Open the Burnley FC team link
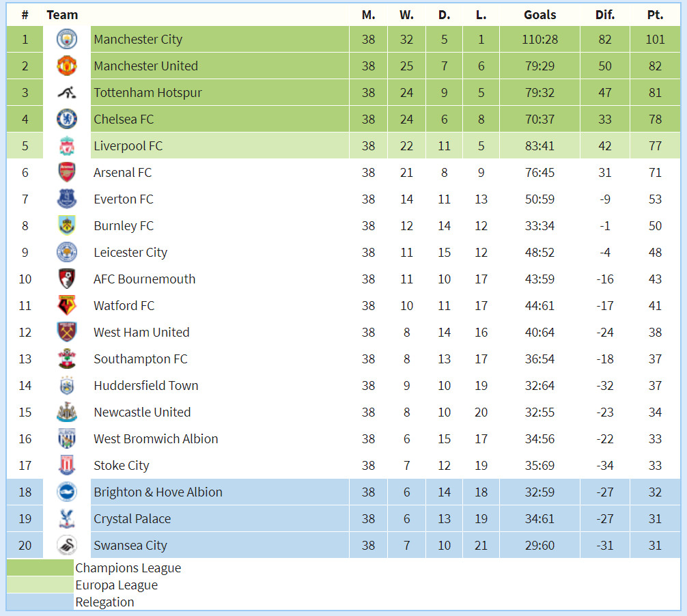Image resolution: width=687 pixels, height=616 pixels. pos(124,226)
